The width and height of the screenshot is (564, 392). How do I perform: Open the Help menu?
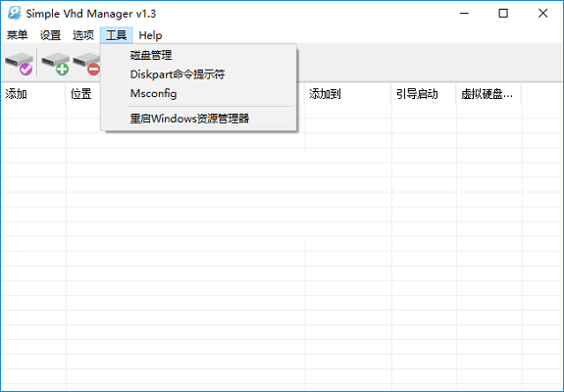pyautogui.click(x=150, y=35)
